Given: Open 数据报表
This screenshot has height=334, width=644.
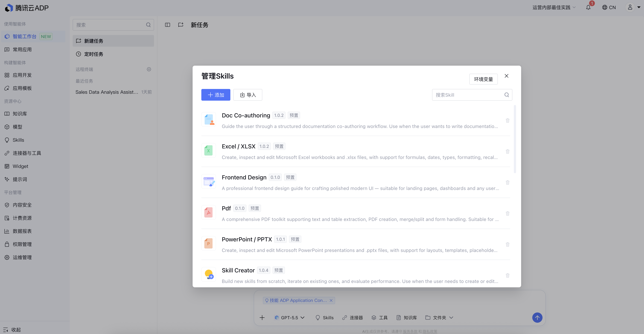Looking at the screenshot, I should 33,231.
